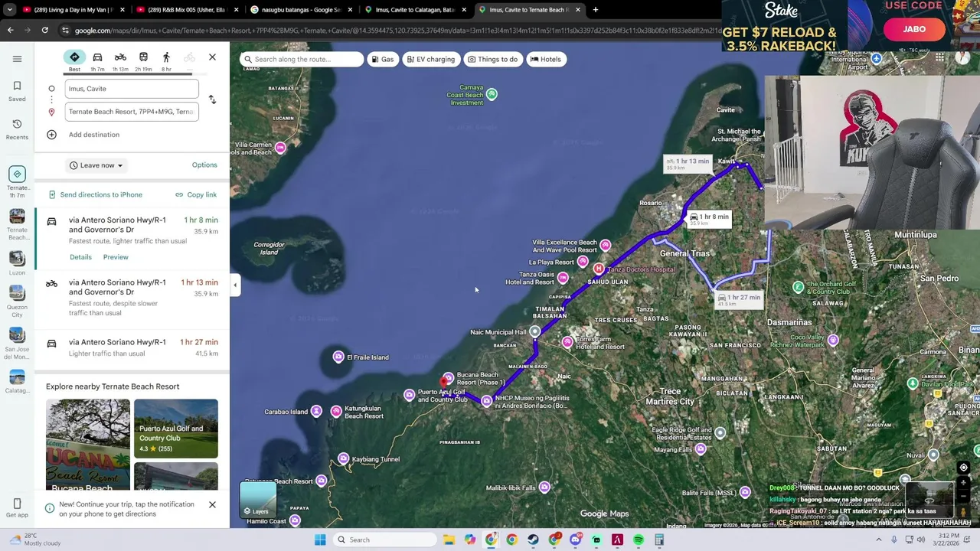Click the Add destination plus icon
This screenshot has width=980, height=551.
(51, 135)
